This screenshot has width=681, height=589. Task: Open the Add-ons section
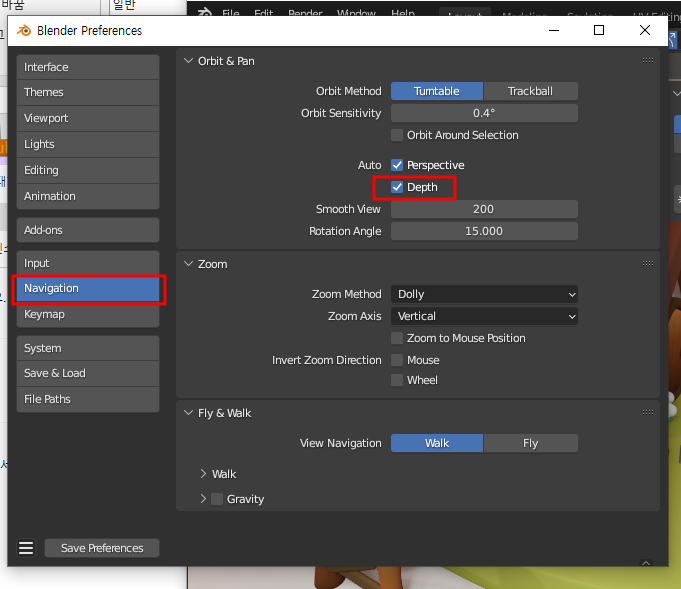tap(88, 230)
